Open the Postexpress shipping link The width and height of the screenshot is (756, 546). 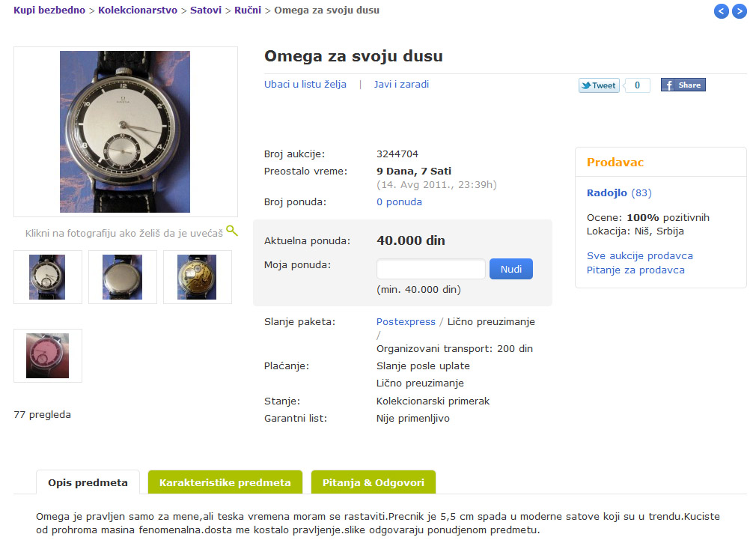(x=406, y=322)
